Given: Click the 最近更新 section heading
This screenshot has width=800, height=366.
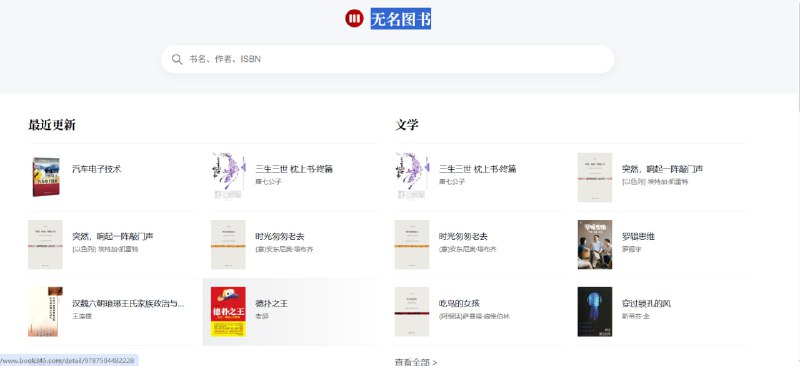Looking at the screenshot, I should pos(52,125).
